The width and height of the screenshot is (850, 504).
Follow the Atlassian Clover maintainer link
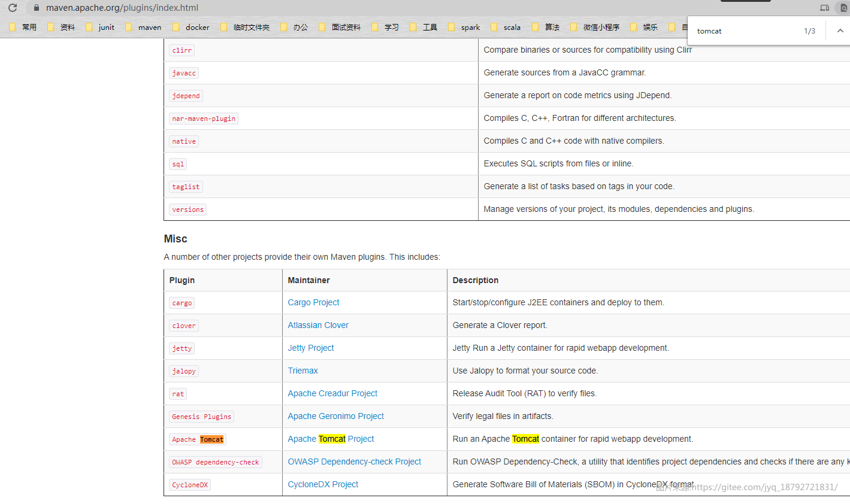[x=318, y=325]
